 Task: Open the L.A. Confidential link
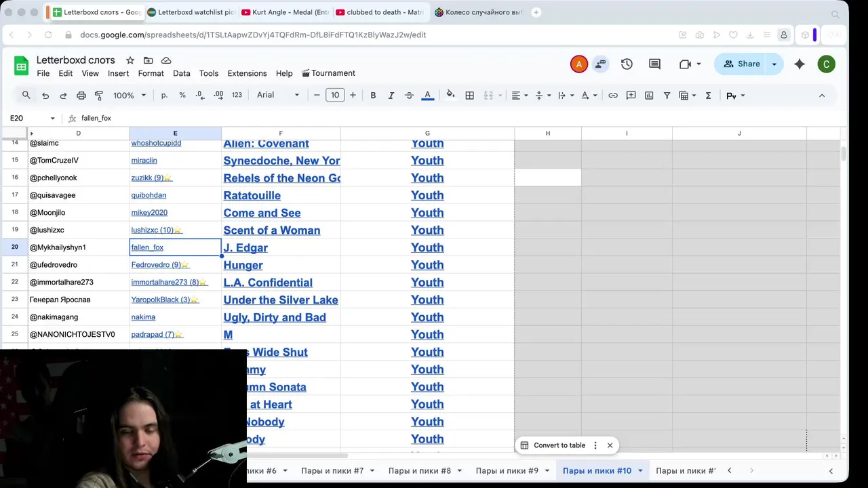(x=268, y=283)
